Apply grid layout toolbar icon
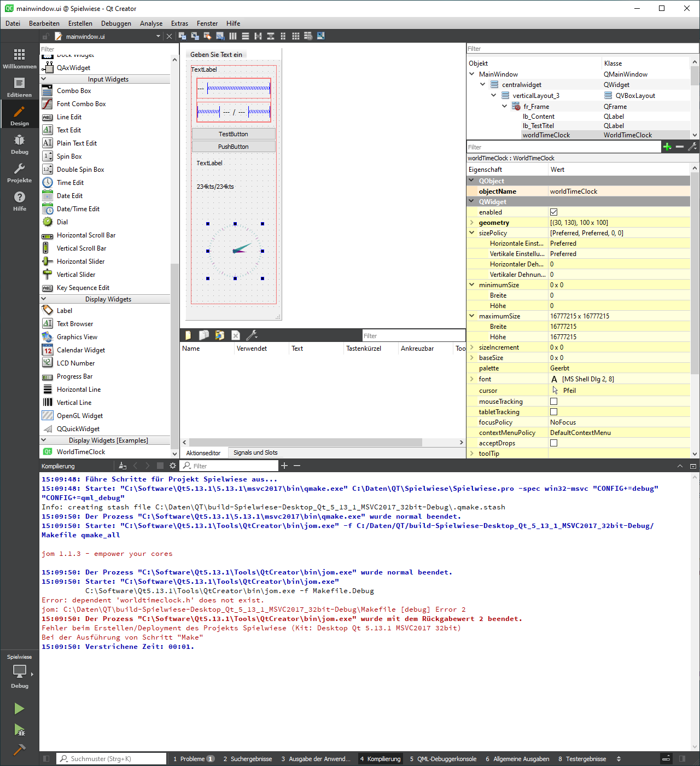 296,36
